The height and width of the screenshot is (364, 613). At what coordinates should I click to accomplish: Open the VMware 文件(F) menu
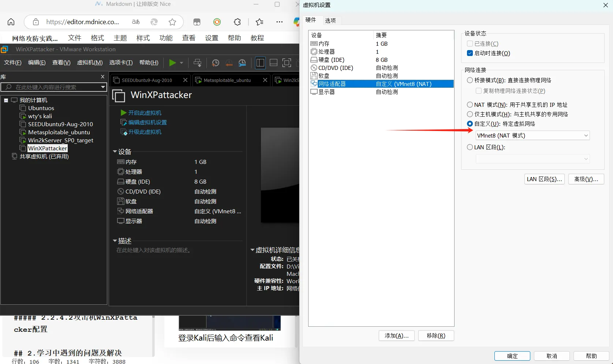13,63
